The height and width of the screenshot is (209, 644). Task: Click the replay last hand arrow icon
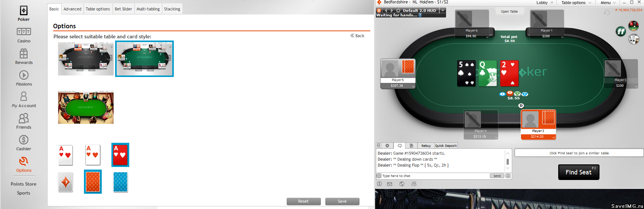click(x=606, y=13)
